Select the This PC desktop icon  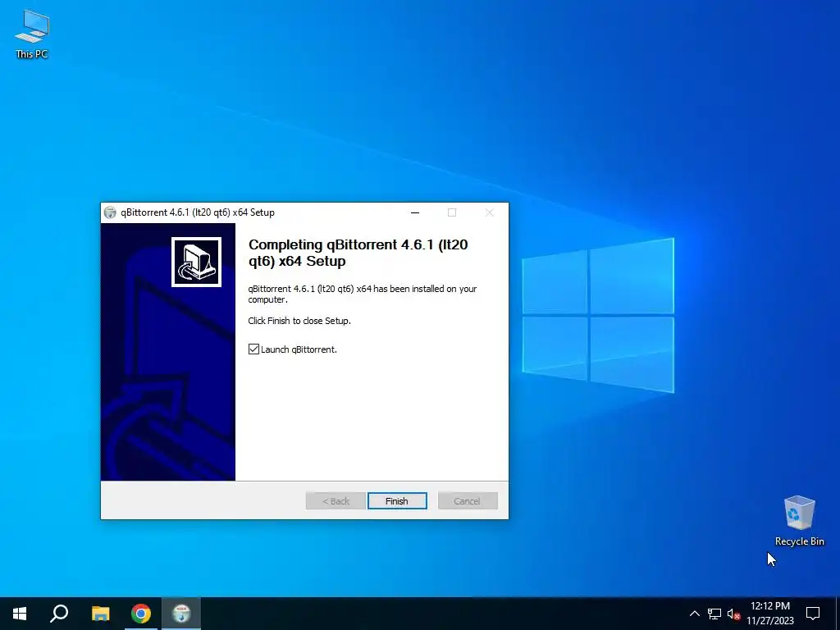click(x=32, y=34)
